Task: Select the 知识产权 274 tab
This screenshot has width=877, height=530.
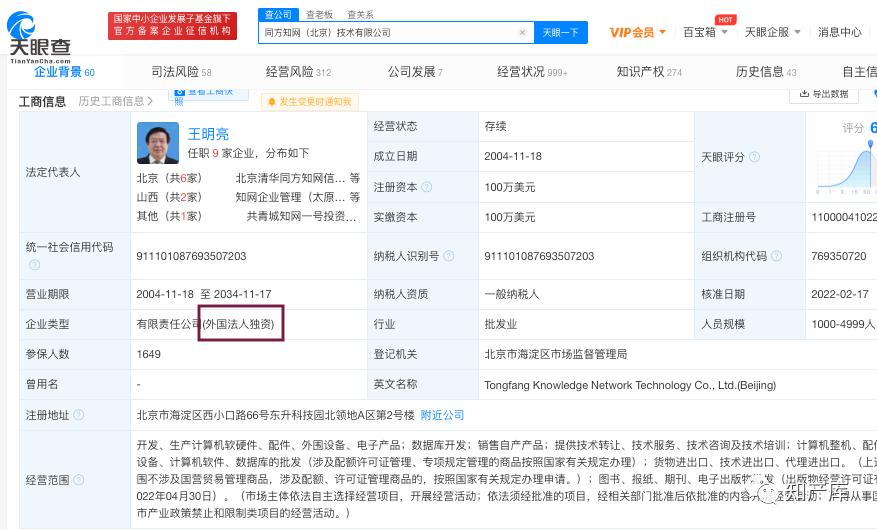Action: (649, 72)
